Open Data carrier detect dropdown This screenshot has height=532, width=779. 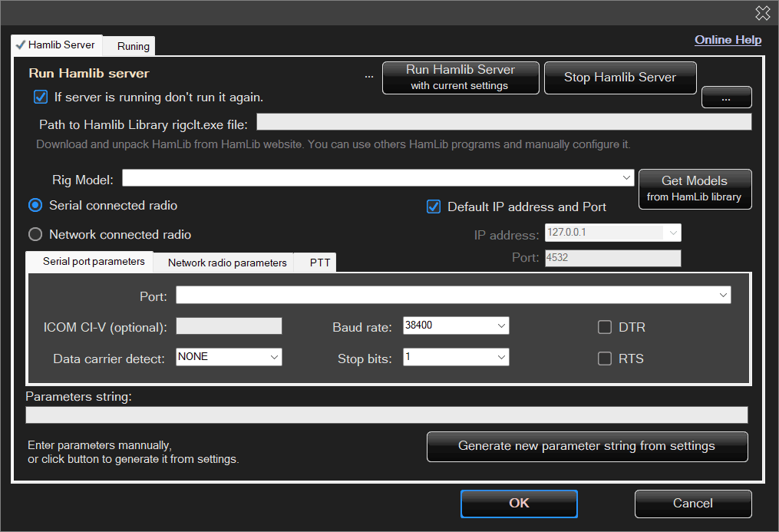[x=274, y=357]
